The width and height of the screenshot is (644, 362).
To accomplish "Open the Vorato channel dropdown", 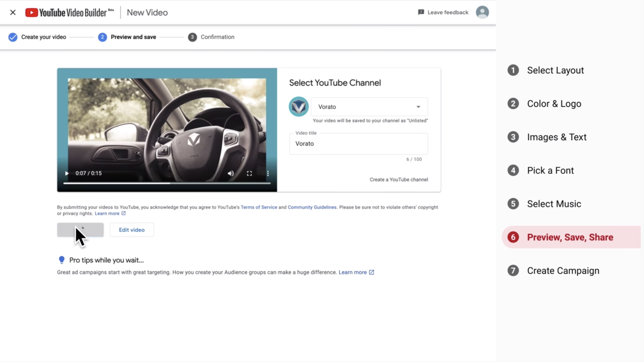I will [x=369, y=107].
